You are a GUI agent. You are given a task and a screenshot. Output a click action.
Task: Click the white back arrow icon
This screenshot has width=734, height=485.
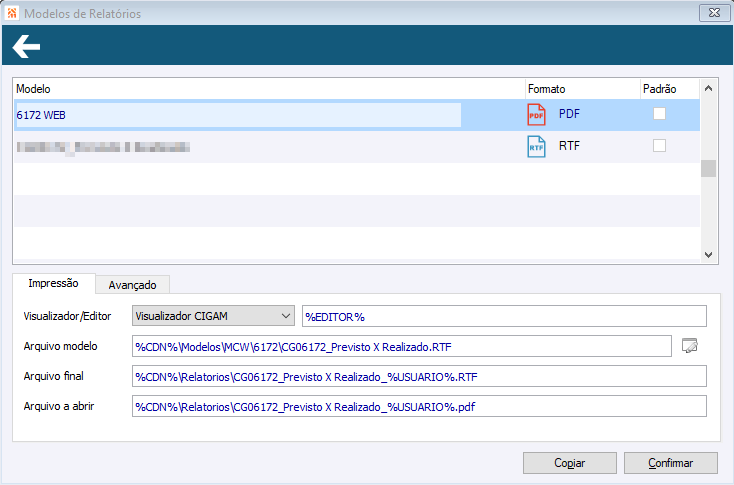click(26, 46)
